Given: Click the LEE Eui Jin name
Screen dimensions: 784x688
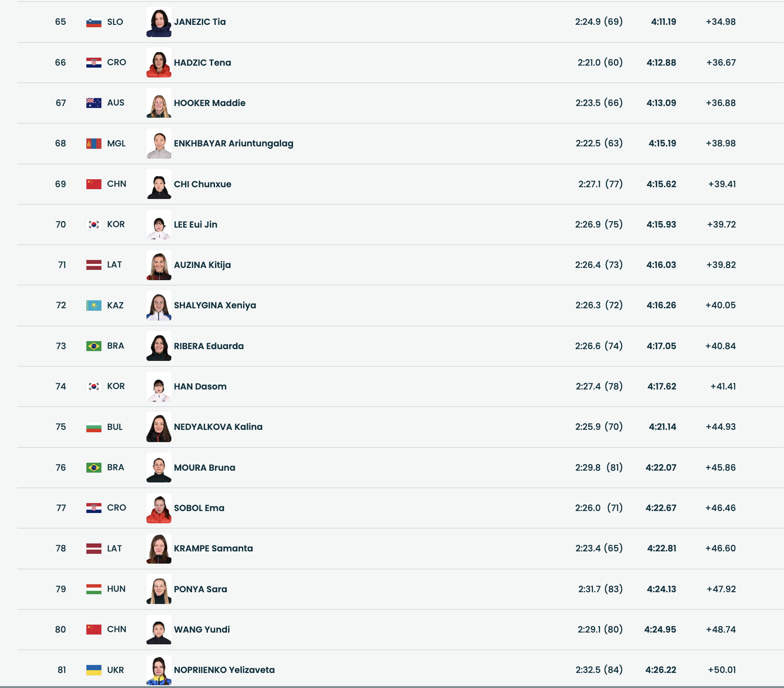Looking at the screenshot, I should pos(195,225).
